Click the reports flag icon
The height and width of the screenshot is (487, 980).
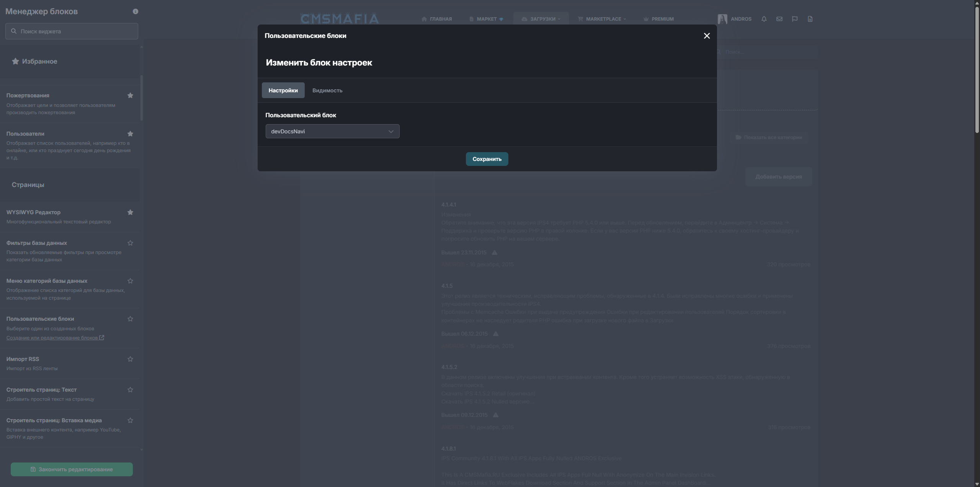tap(794, 19)
